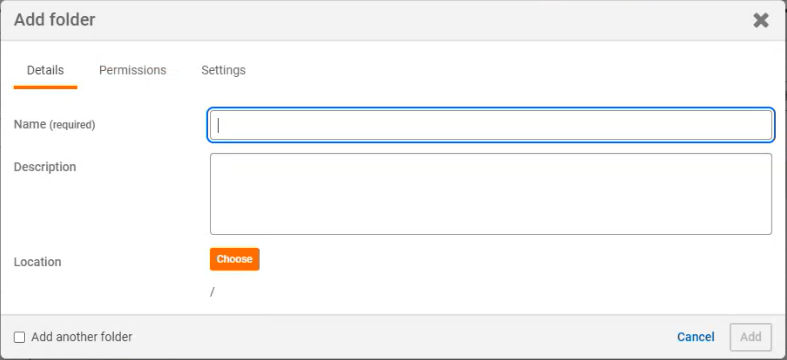Click the blank header bar beside the title
This screenshot has height=360, width=787.
[x=422, y=20]
